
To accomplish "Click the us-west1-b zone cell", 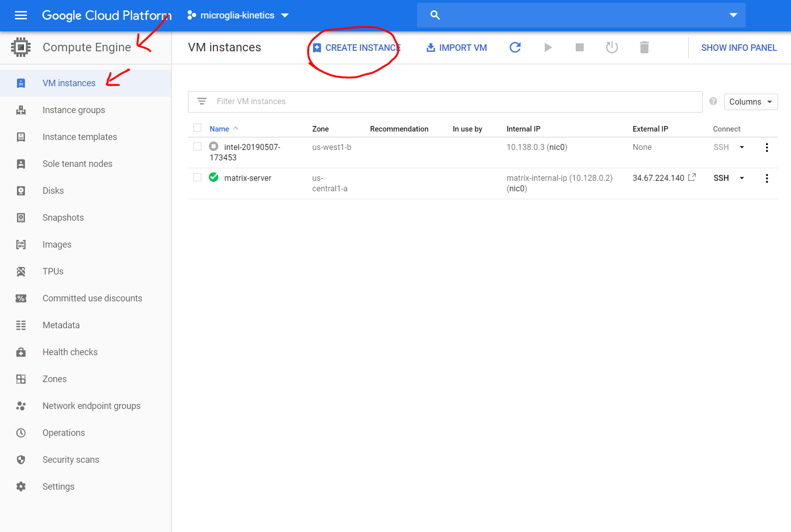I will click(x=332, y=147).
